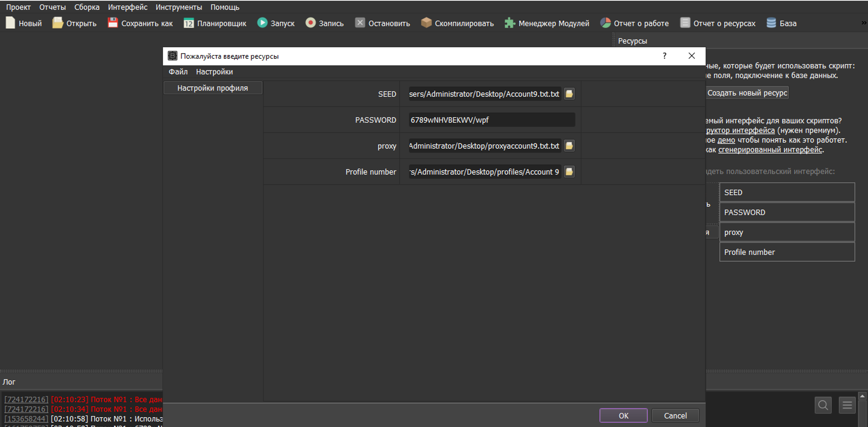Viewport: 868px width, 427px height.
Task: Open a project with the Открыть icon
Action: click(58, 23)
